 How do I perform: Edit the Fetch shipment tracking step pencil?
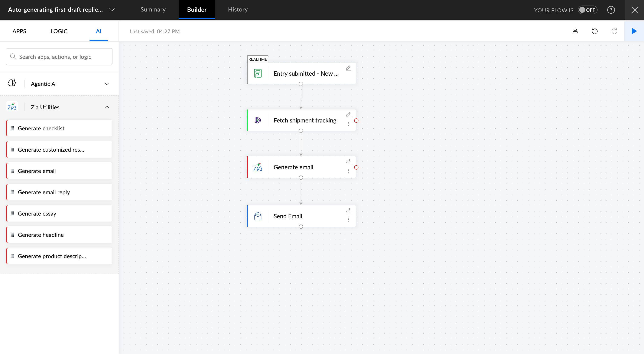coord(348,115)
